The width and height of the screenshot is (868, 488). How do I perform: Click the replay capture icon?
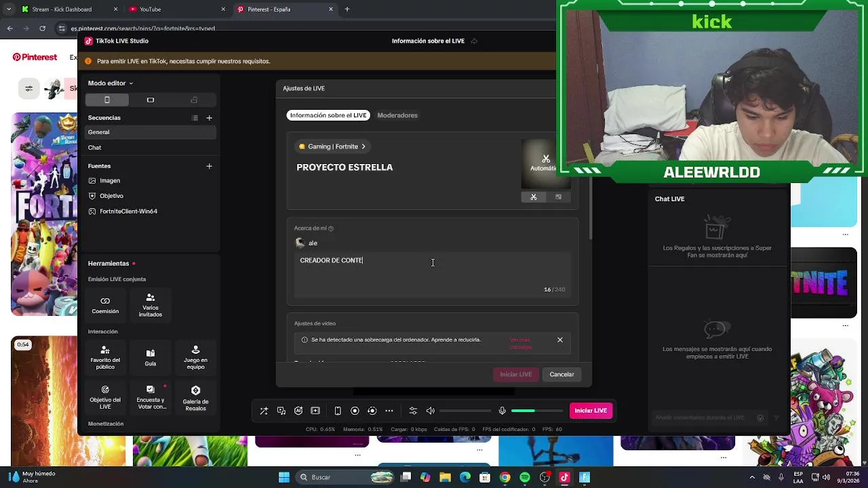click(372, 411)
